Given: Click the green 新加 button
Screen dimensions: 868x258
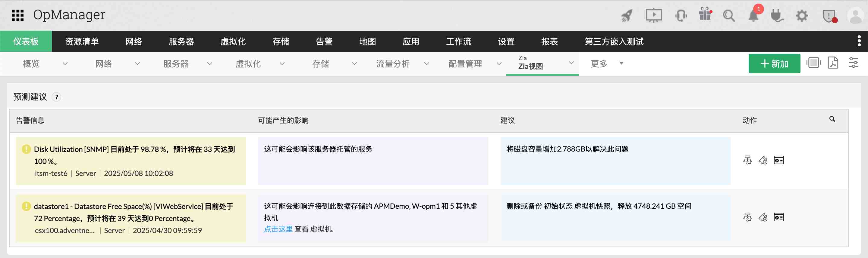Looking at the screenshot, I should [774, 63].
